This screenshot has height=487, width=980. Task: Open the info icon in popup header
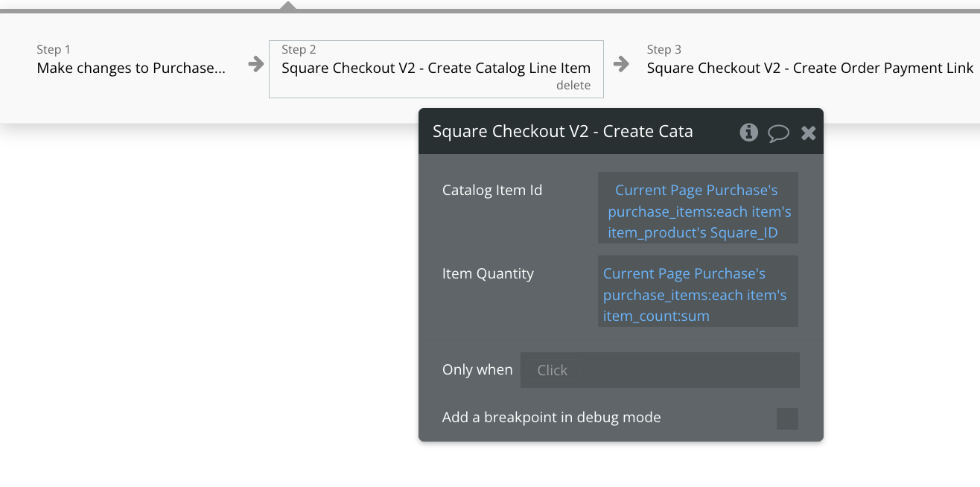(748, 133)
